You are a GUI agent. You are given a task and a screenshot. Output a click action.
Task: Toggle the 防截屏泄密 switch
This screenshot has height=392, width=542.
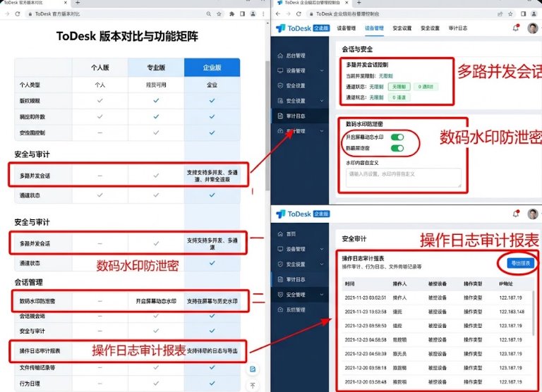397,148
